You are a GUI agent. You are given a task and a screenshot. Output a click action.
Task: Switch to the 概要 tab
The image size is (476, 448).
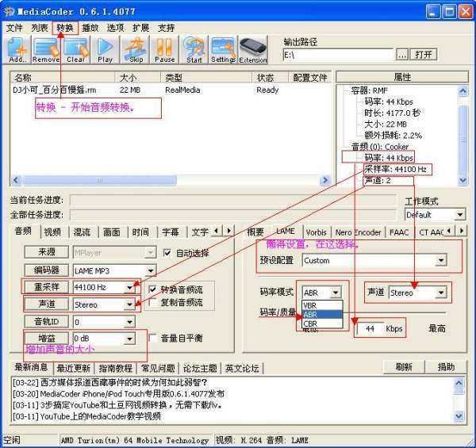point(255,232)
